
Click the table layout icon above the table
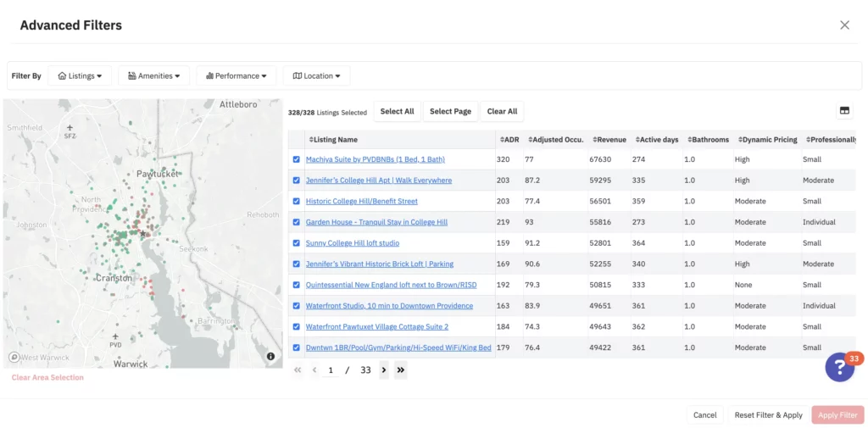click(844, 111)
